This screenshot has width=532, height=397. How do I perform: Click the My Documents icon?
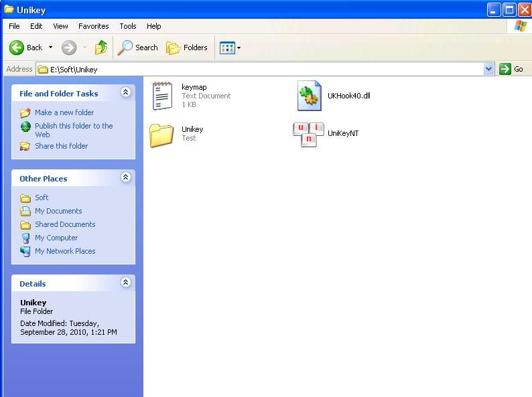coord(25,211)
